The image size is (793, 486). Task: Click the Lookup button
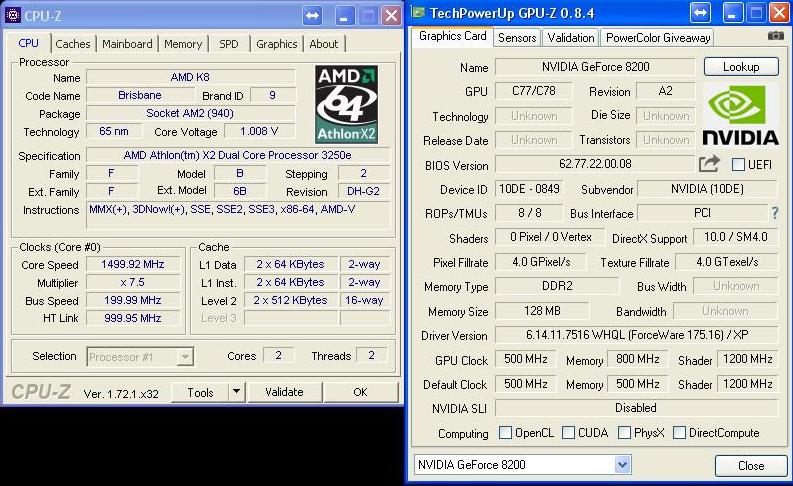pyautogui.click(x=741, y=66)
